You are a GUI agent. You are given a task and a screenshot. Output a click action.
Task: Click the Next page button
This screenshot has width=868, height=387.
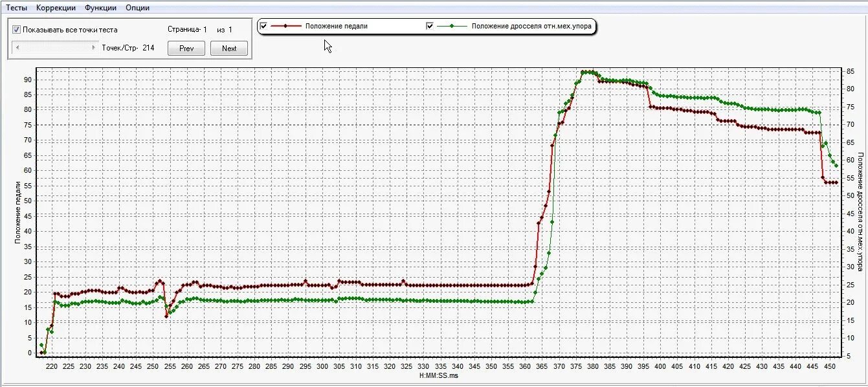click(229, 49)
